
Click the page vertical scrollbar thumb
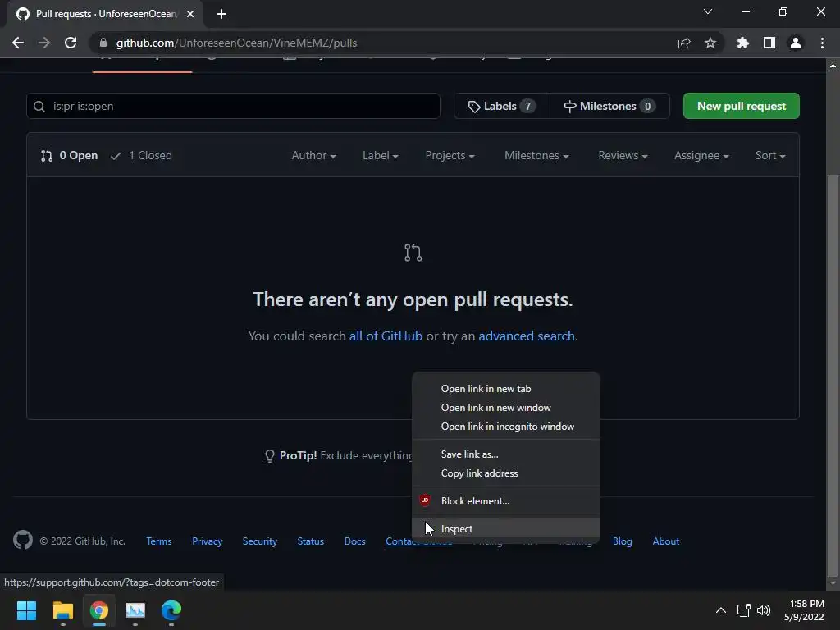tap(833, 374)
